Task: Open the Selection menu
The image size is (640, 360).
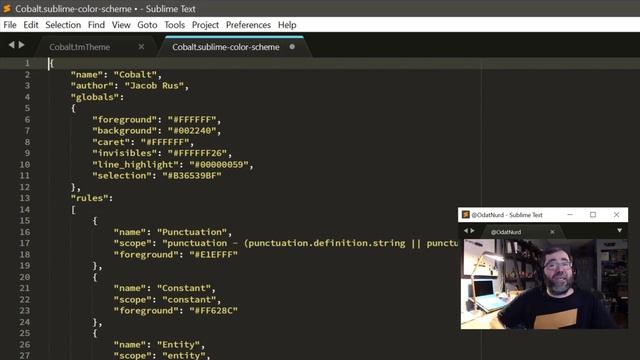Action: click(63, 25)
